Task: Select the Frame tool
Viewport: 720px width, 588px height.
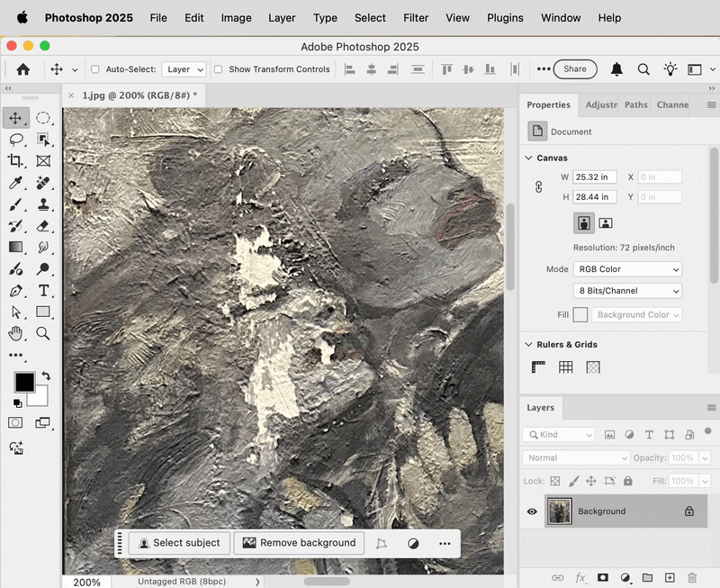Action: click(43, 161)
